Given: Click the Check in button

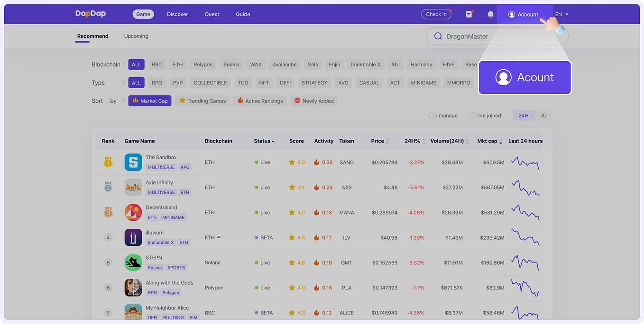Looking at the screenshot, I should [x=436, y=14].
